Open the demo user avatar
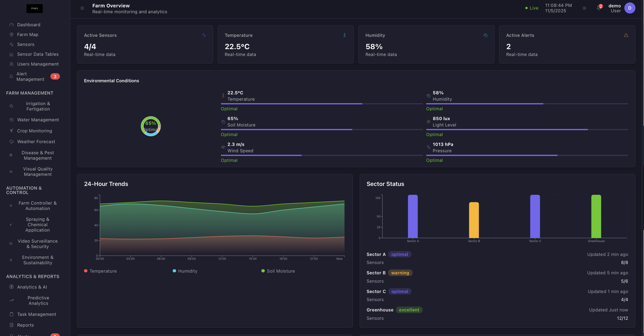This screenshot has height=336, width=644. pyautogui.click(x=630, y=8)
